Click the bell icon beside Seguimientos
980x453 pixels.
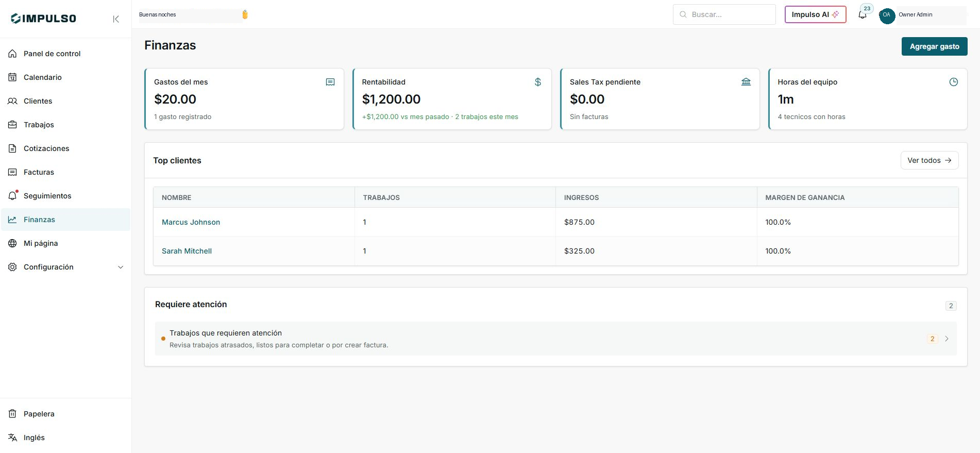point(13,196)
